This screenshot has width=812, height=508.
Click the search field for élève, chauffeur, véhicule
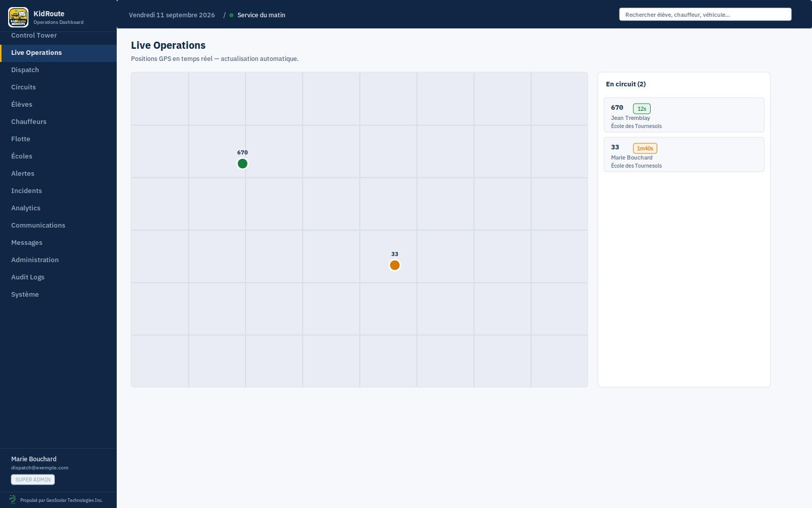[x=705, y=15]
